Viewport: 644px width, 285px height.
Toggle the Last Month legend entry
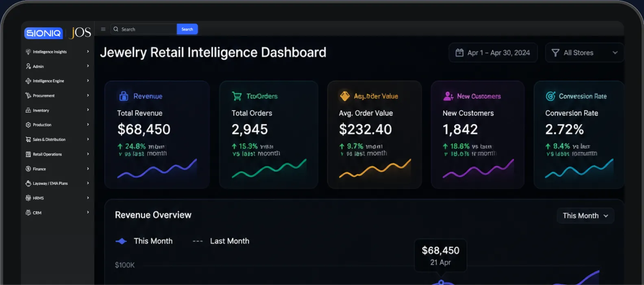tap(221, 241)
